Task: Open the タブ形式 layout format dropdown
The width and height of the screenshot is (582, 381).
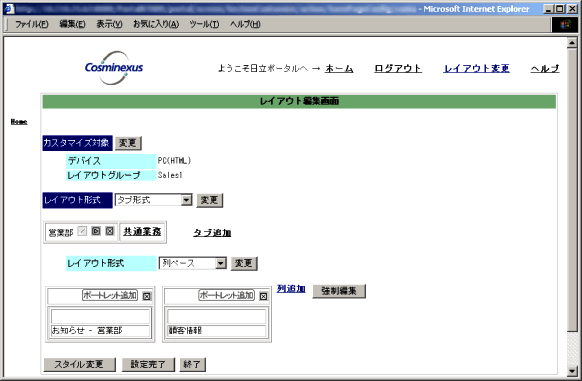Action: click(x=186, y=201)
